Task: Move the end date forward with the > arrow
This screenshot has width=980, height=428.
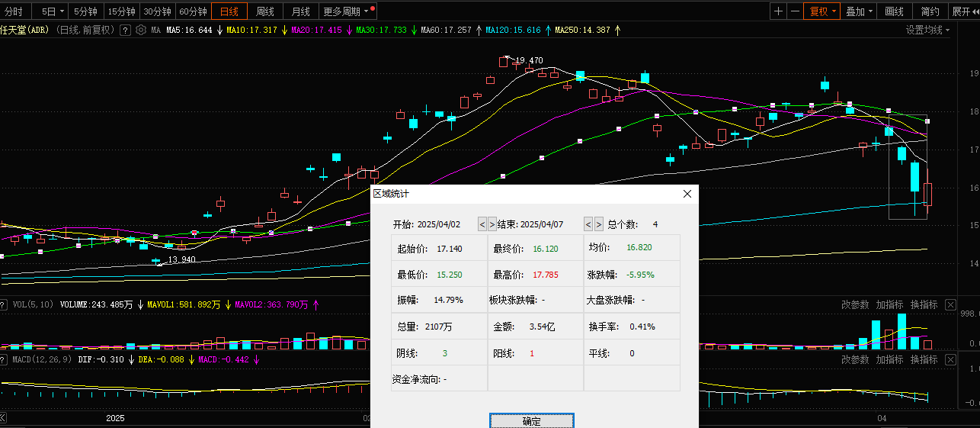Action: click(x=599, y=224)
